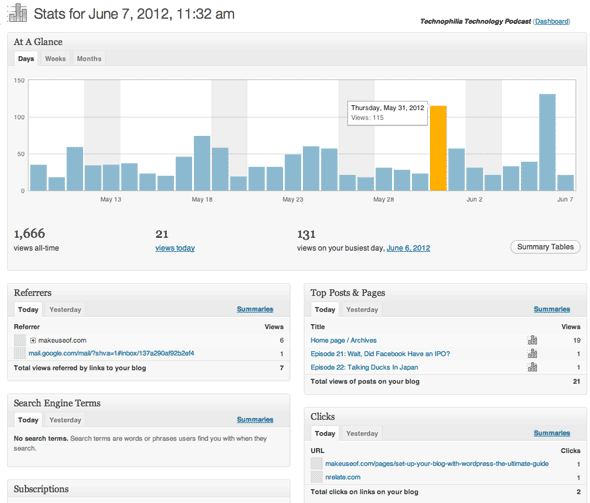Click the Subscriptions panel heading
Image resolution: width=590 pixels, height=503 pixels.
pos(41,489)
